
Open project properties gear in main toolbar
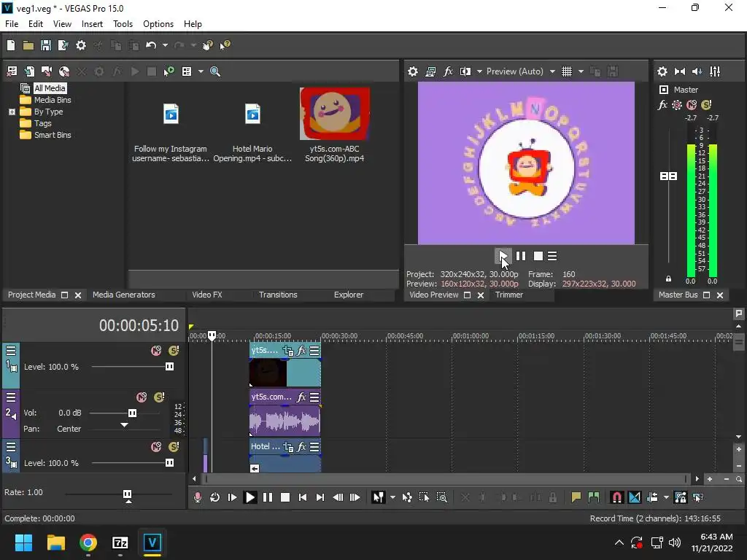click(81, 45)
